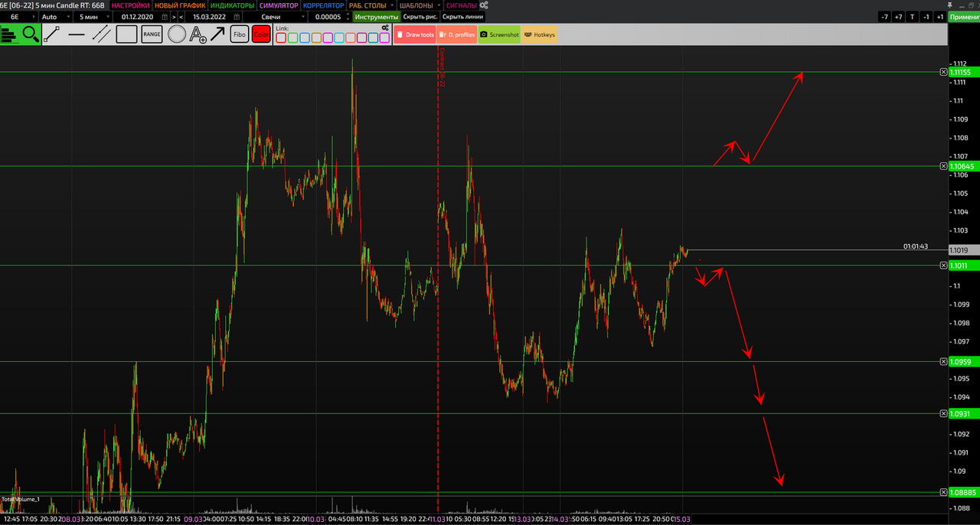Click the Применить apply button
Viewport: 980px width, 525px height.
pyautogui.click(x=964, y=17)
